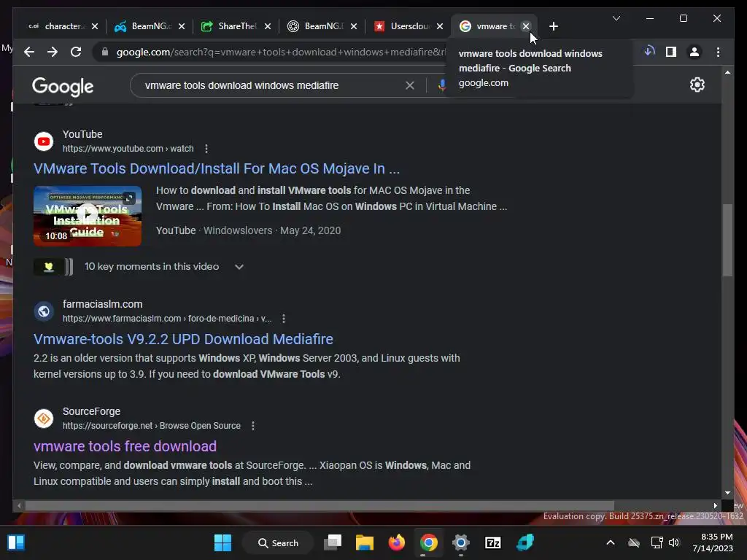Open the Widgets panel on the taskbar
747x560 pixels.
(16, 542)
